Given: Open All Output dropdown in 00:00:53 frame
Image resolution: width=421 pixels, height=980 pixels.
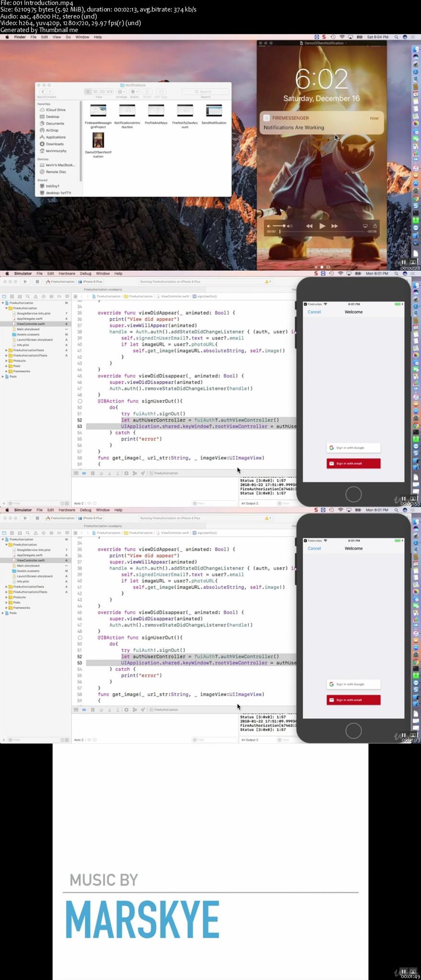Looking at the screenshot, I should coord(250,503).
